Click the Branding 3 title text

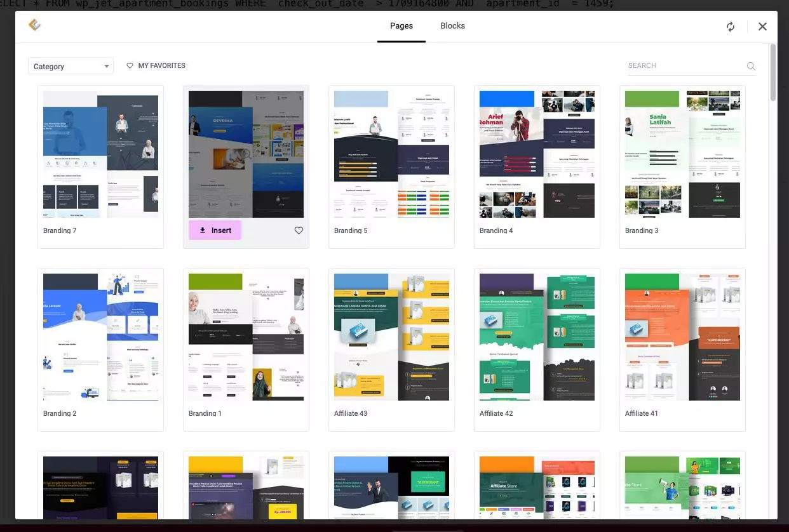pyautogui.click(x=642, y=230)
